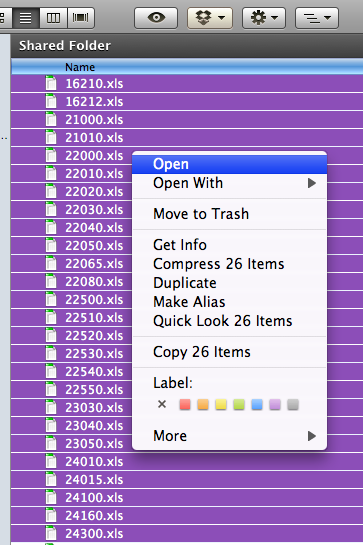Screen dimensions: 363x545
Task: Click the 22500.xls file icon
Action: (51, 300)
